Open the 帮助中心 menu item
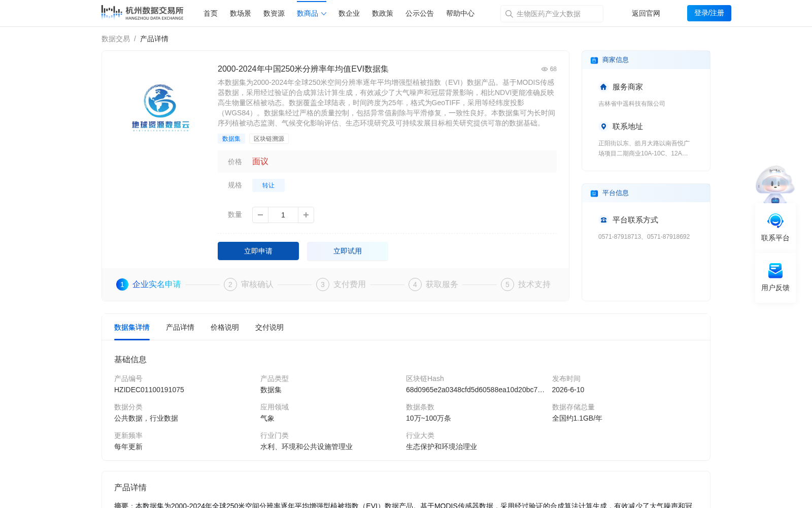The height and width of the screenshot is (508, 812). pos(460,13)
